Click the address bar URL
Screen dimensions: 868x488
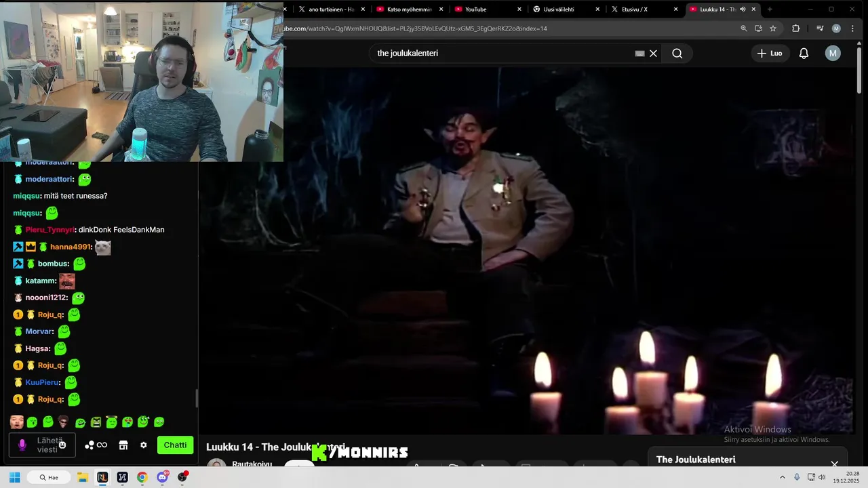point(415,28)
